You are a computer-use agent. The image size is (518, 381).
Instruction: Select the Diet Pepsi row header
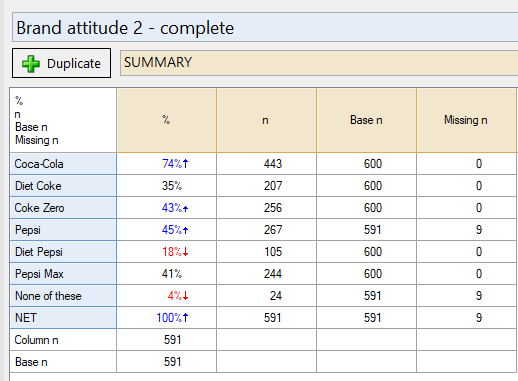tap(63, 252)
